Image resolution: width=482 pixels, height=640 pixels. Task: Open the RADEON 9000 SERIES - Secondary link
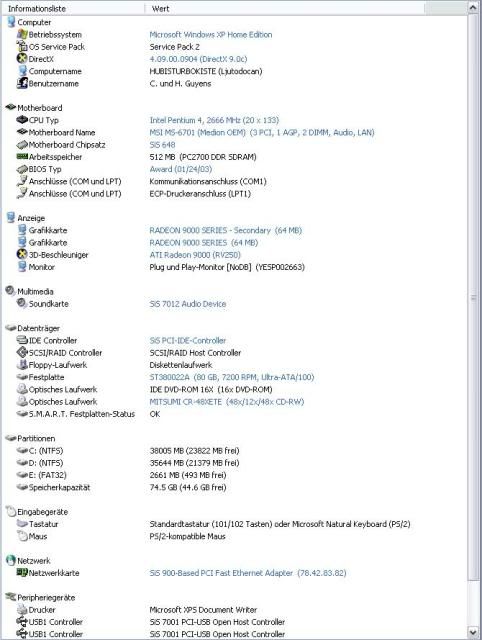coord(226,231)
